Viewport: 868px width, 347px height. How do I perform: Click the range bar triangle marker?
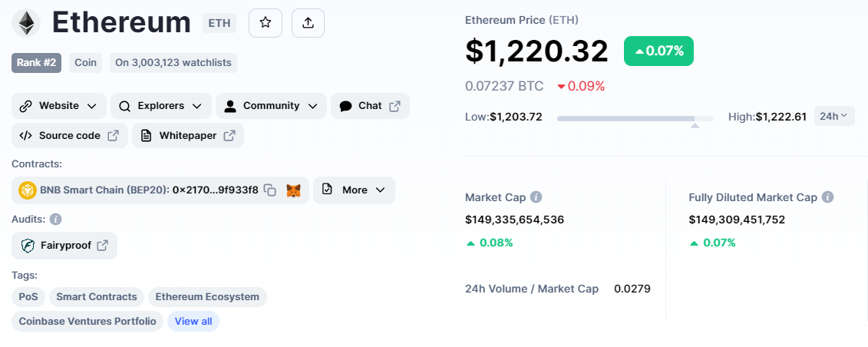click(x=695, y=126)
